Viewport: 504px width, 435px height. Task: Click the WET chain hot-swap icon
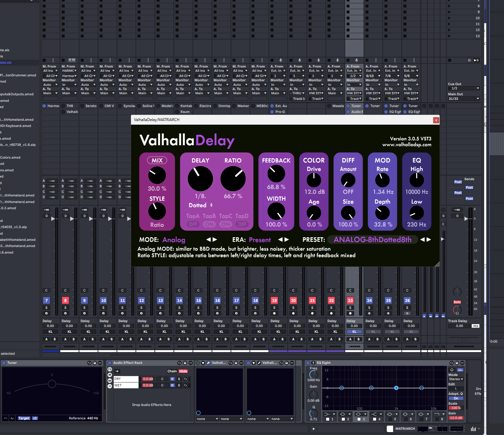point(185,385)
